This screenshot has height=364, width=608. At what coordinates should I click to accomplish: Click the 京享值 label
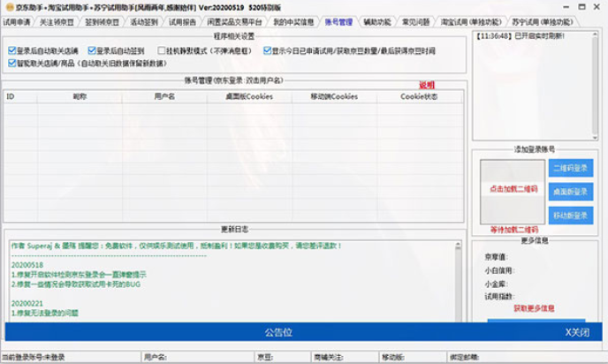click(496, 257)
